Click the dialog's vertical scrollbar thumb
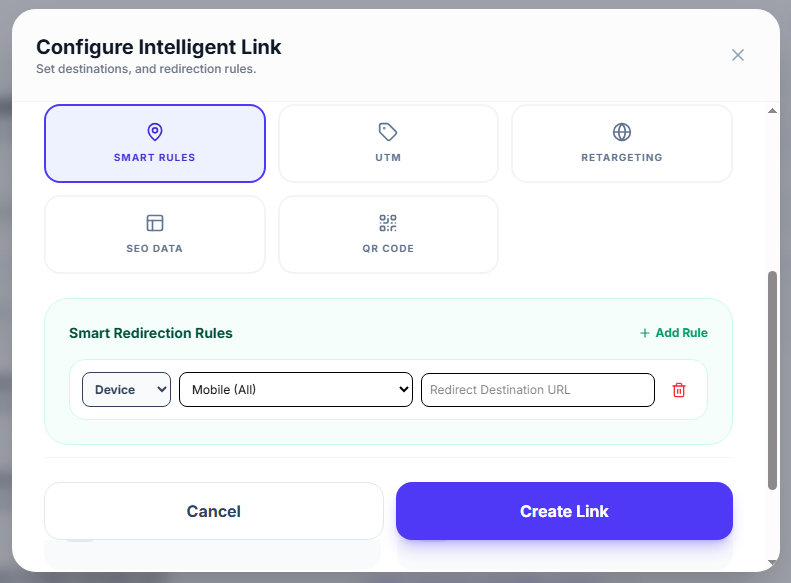 tap(772, 380)
